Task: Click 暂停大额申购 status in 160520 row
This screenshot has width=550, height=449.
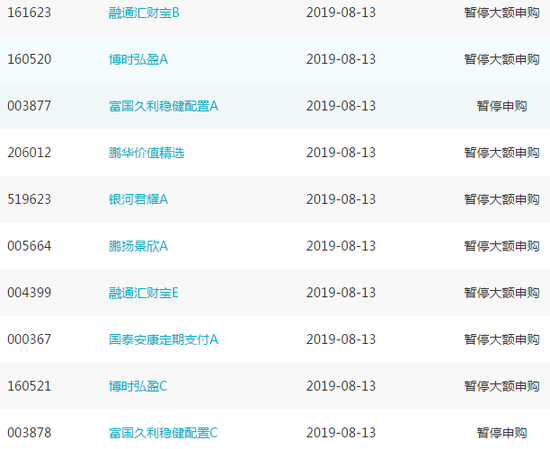Action: click(502, 59)
